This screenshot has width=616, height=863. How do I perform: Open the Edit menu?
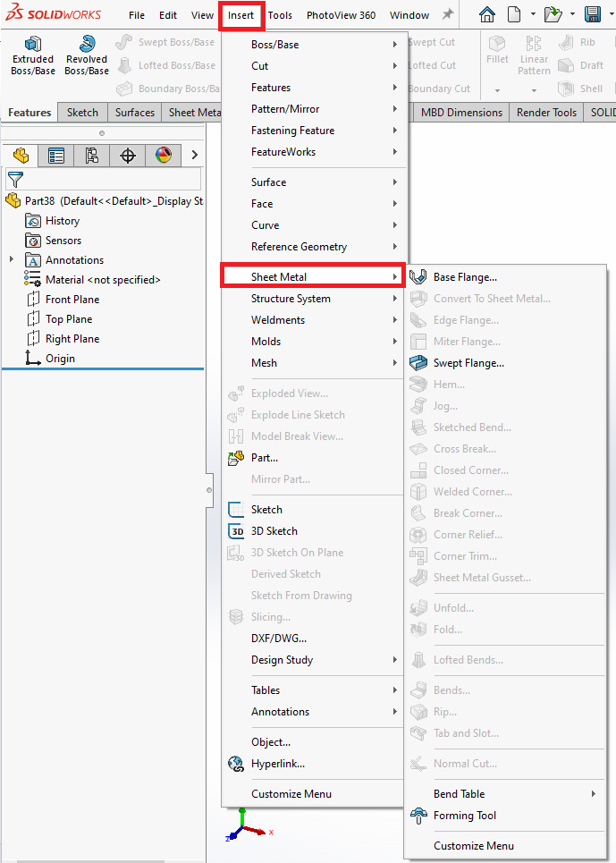(168, 15)
